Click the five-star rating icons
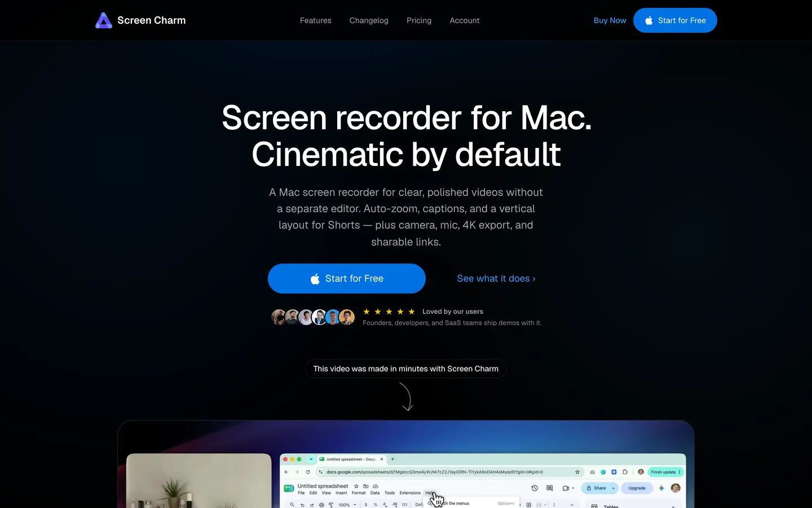The image size is (812, 508). point(389,312)
